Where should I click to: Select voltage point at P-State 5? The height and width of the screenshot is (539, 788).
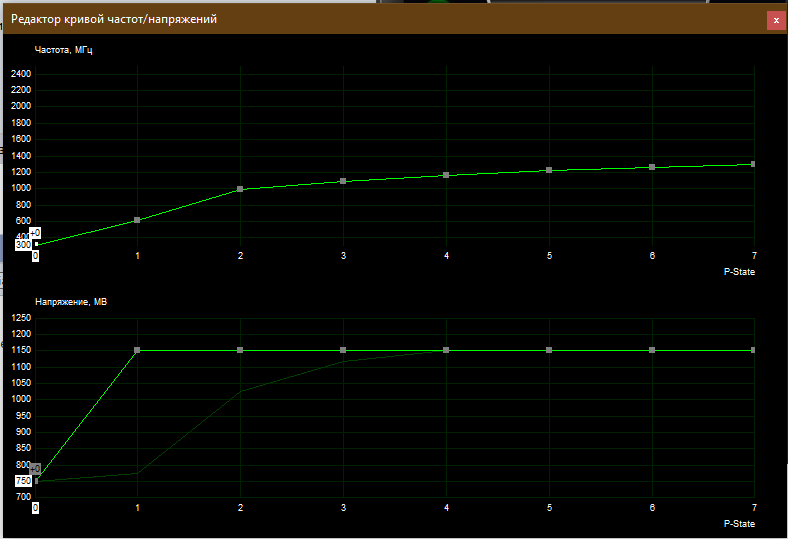(x=549, y=350)
